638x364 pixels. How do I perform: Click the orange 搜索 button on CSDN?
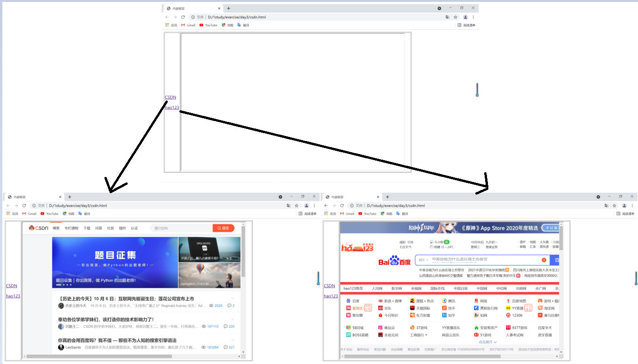coord(223,228)
